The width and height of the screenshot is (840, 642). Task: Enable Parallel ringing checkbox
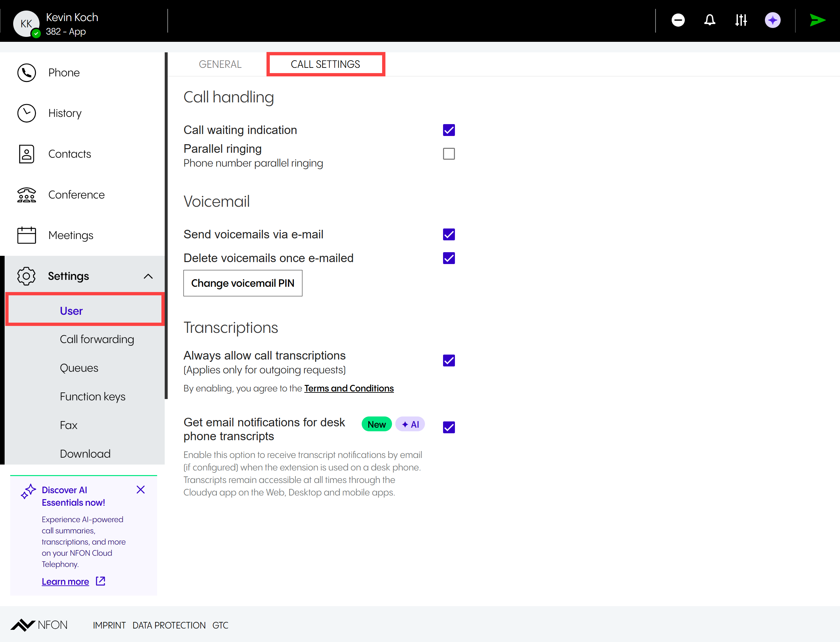tap(449, 154)
